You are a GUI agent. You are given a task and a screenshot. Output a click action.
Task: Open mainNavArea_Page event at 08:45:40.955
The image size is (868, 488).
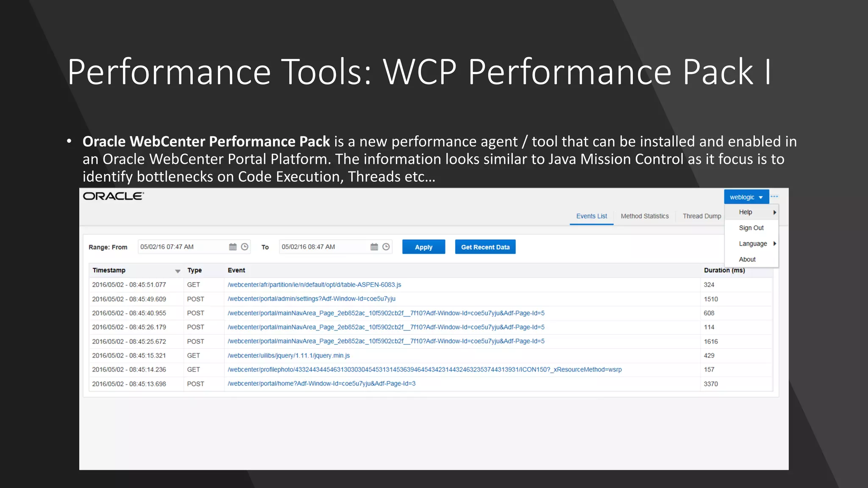[x=386, y=313]
